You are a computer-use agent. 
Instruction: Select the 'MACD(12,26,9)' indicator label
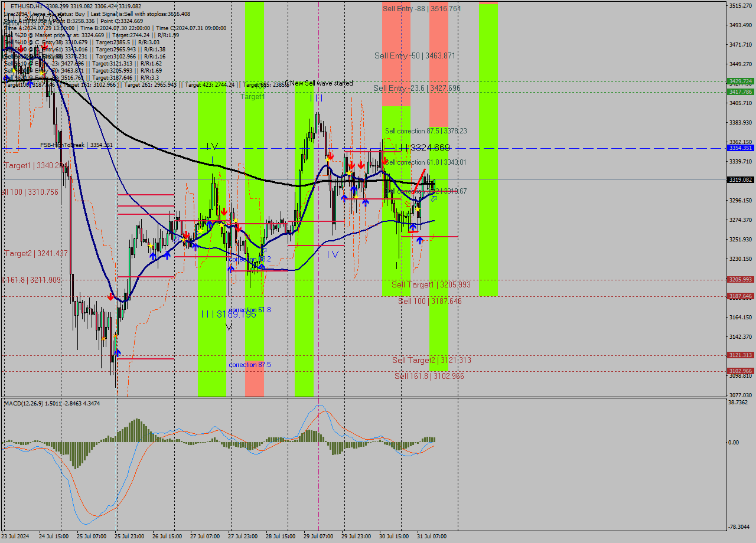[x=23, y=403]
